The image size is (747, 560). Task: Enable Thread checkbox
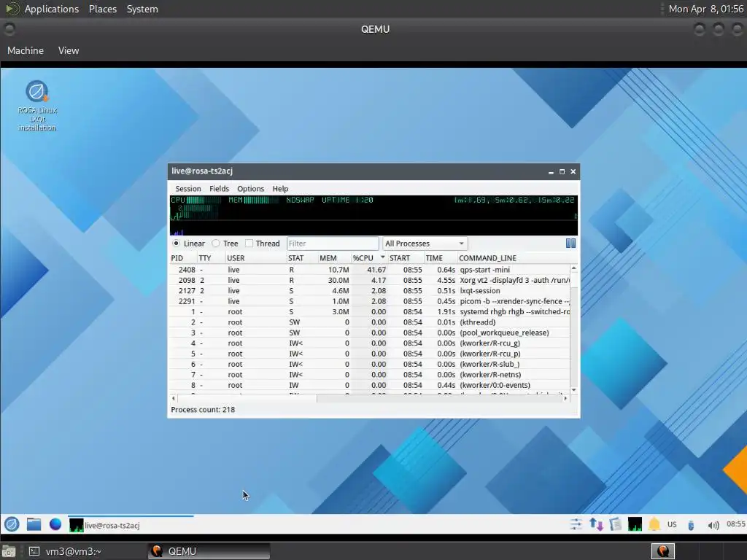click(x=249, y=244)
